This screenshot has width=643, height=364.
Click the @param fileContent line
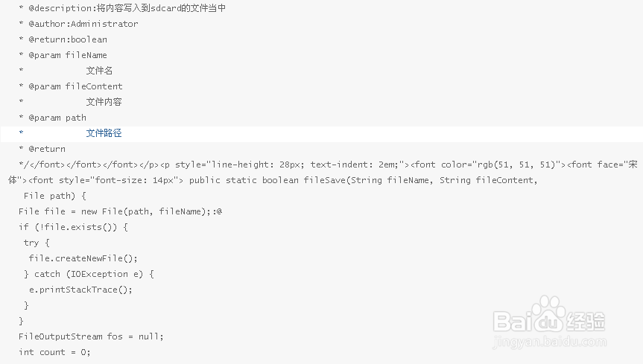point(71,86)
